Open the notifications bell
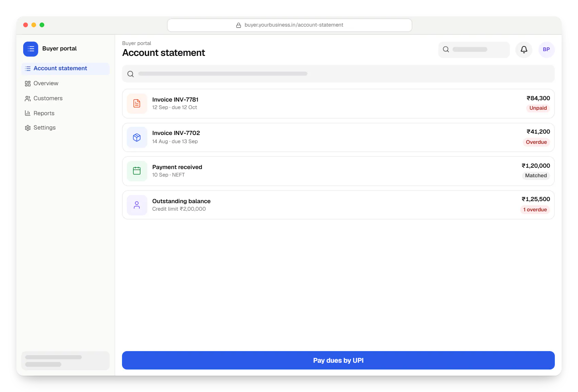The height and width of the screenshot is (392, 578). point(524,50)
